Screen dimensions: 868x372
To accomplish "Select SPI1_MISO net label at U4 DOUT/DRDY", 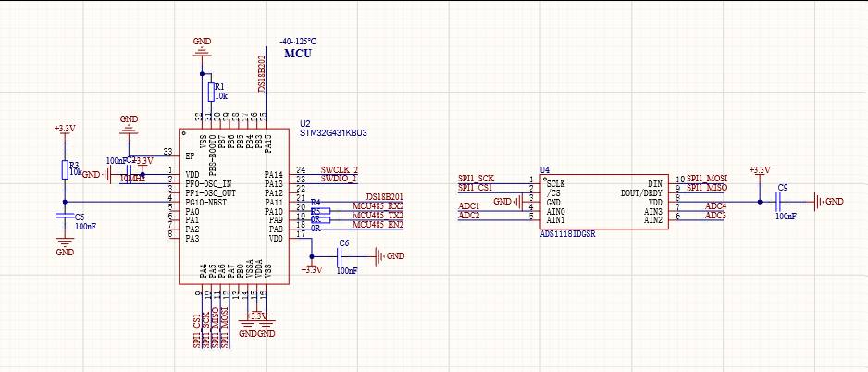I will coord(707,188).
